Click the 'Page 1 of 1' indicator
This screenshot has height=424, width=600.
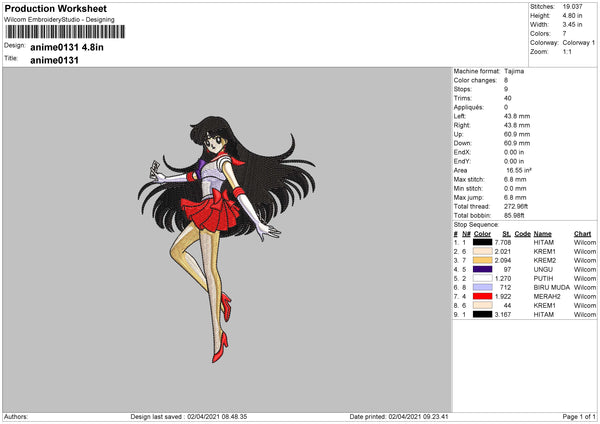tap(579, 417)
